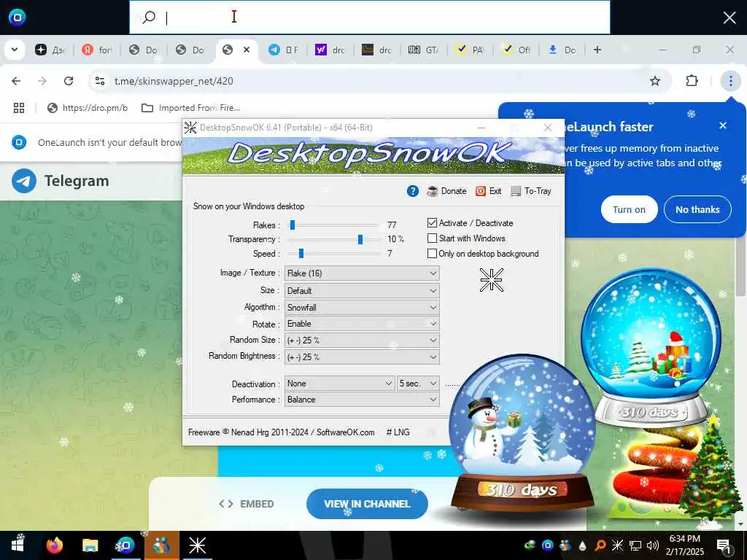Click No thanks in the popup
This screenshot has width=747, height=560.
(697, 209)
